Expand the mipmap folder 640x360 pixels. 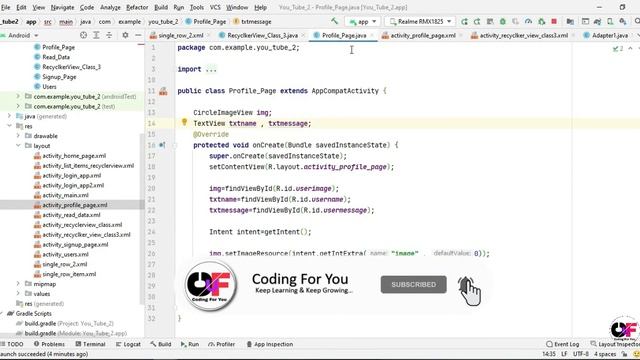(x=18, y=284)
